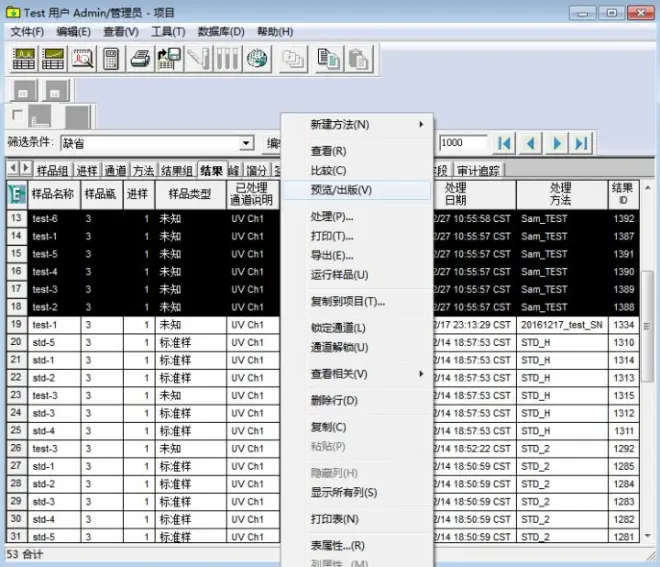Open the 帮助(H) menu
The width and height of the screenshot is (660, 567).
click(x=275, y=32)
